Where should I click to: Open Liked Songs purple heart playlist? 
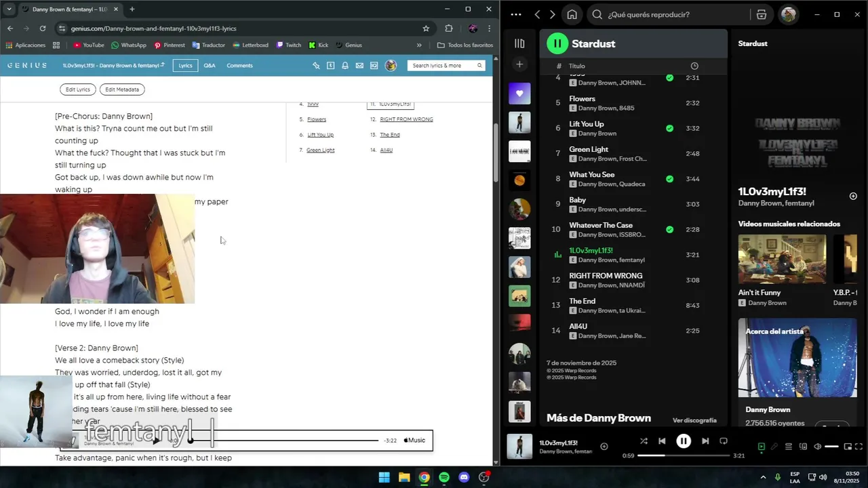click(x=519, y=94)
